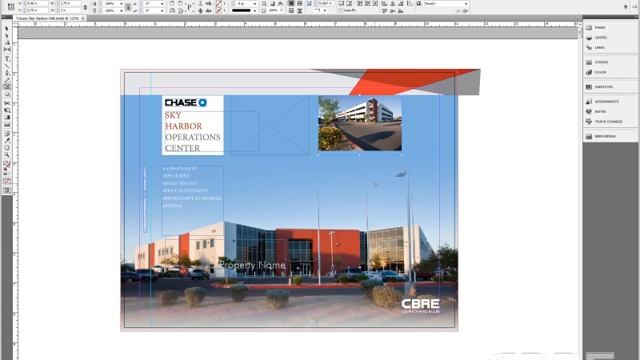Select the Pen tool
The width and height of the screenshot is (640, 360).
[x=7, y=73]
